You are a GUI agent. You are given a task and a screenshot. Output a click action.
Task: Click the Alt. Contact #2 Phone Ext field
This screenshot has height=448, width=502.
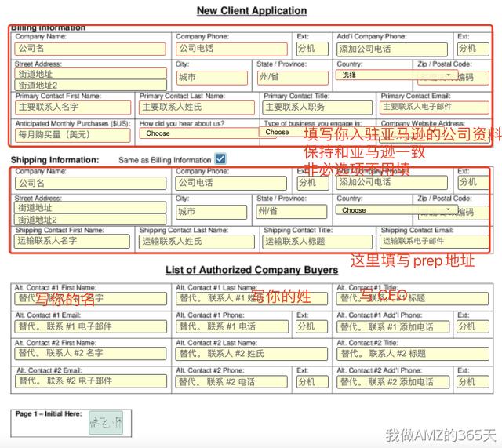(312, 382)
